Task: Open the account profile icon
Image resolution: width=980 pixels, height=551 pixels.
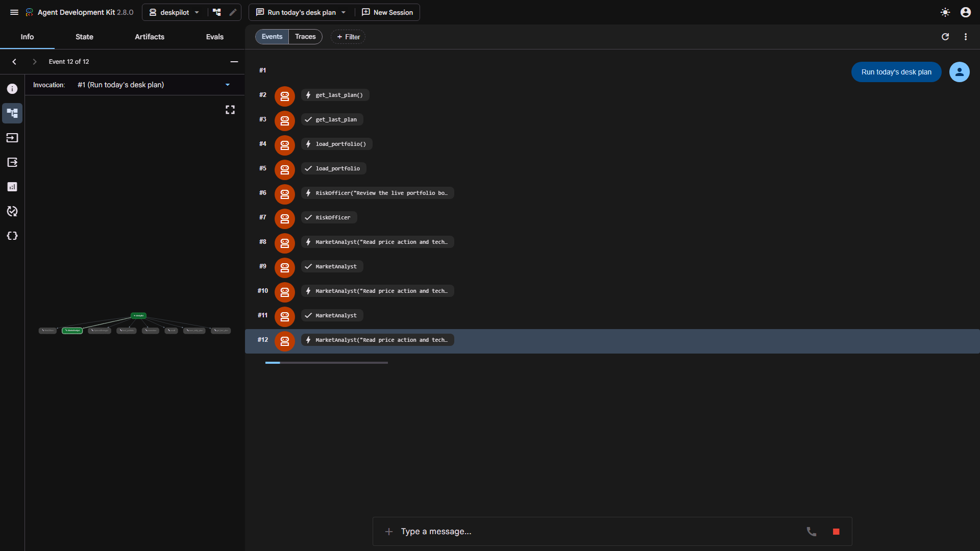Action: [966, 12]
